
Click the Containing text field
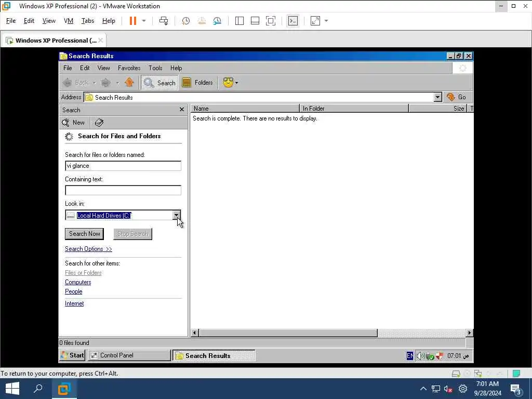(123, 190)
